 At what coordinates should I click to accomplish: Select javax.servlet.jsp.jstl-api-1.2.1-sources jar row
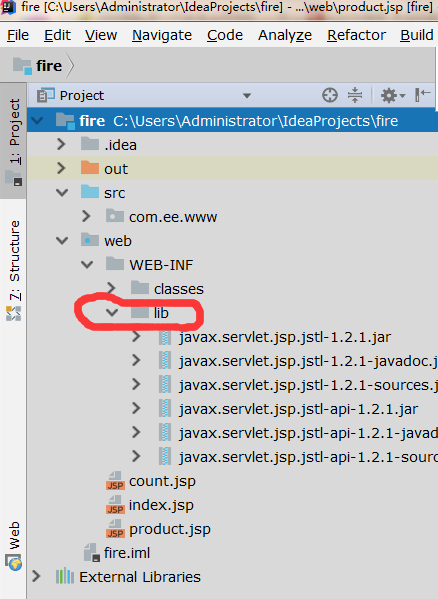(308, 457)
